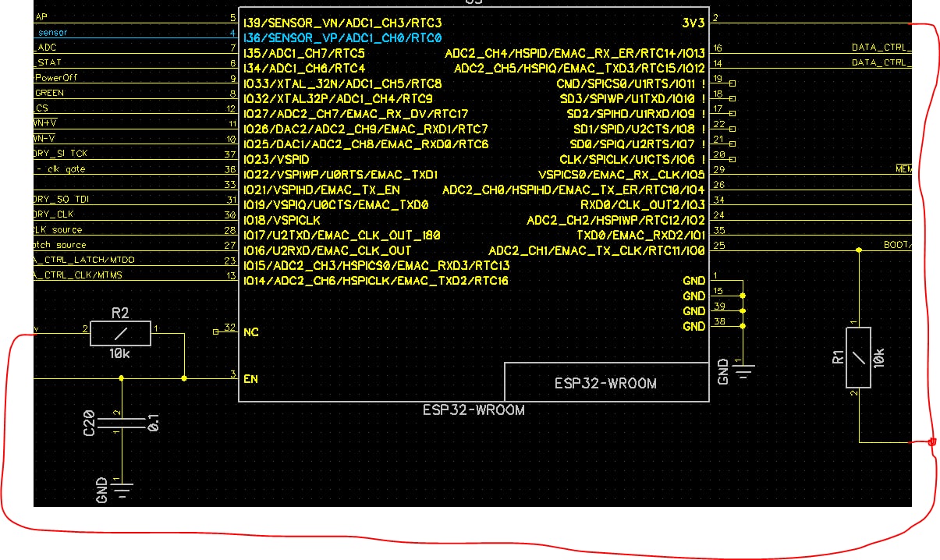Click the IO27/ADC2_CH7/EMAC_RX_DV/RTC17 pin label
The height and width of the screenshot is (560, 940).
[356, 114]
